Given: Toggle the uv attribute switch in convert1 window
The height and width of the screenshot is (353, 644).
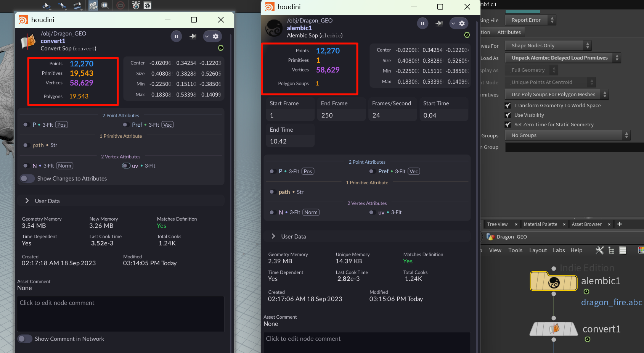Looking at the screenshot, I should [x=126, y=166].
